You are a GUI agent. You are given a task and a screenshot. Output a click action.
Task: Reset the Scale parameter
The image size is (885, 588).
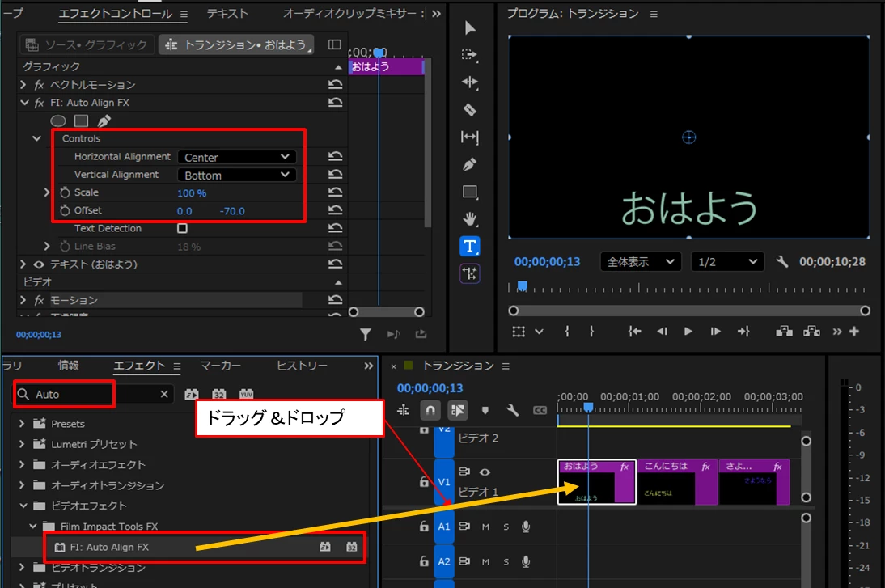click(x=335, y=192)
